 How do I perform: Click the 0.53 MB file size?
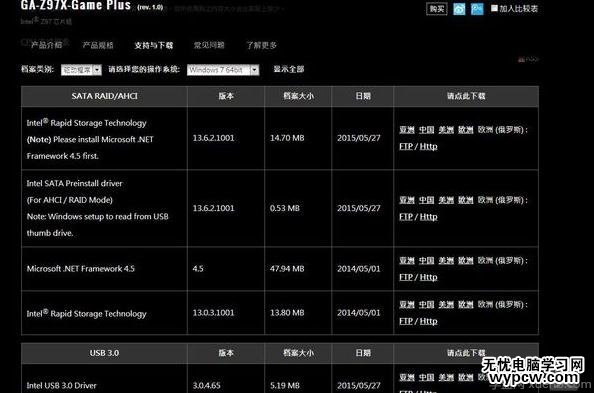pyautogui.click(x=284, y=208)
